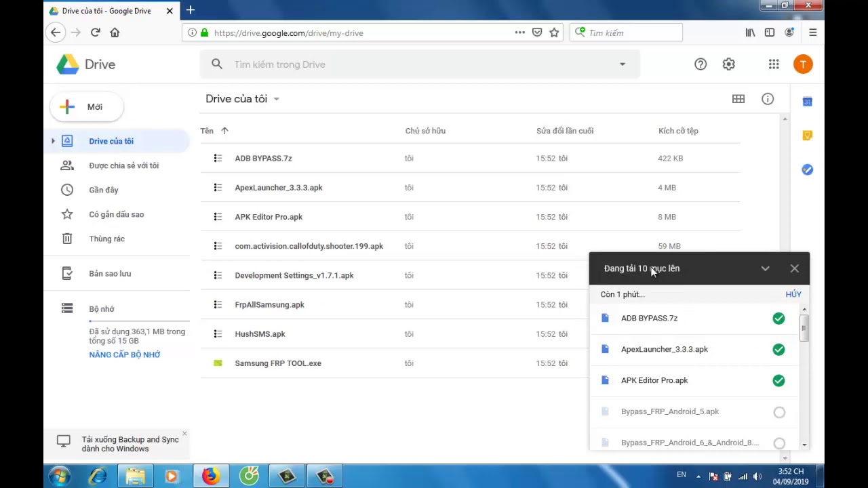
Task: Expand the search options dropdown arrow
Action: [623, 64]
